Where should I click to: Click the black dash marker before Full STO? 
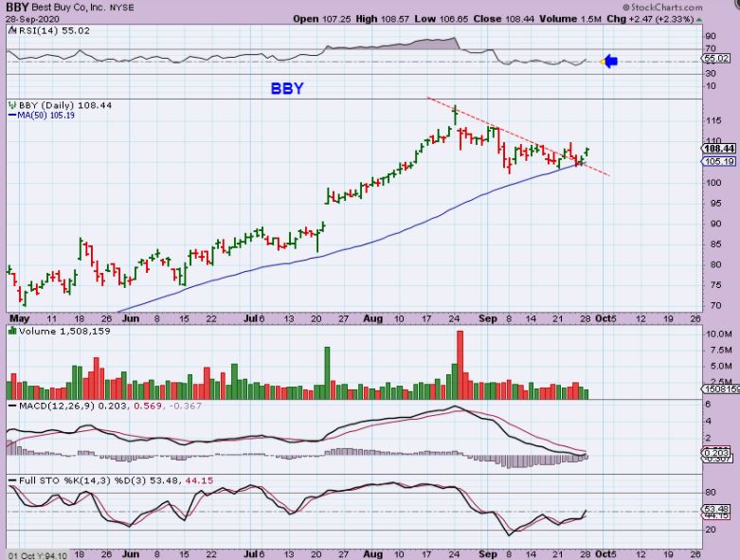(12, 480)
